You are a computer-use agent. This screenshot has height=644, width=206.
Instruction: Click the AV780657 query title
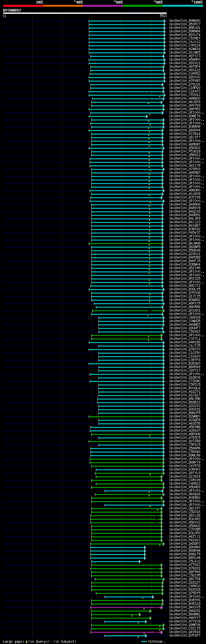click(x=12, y=10)
